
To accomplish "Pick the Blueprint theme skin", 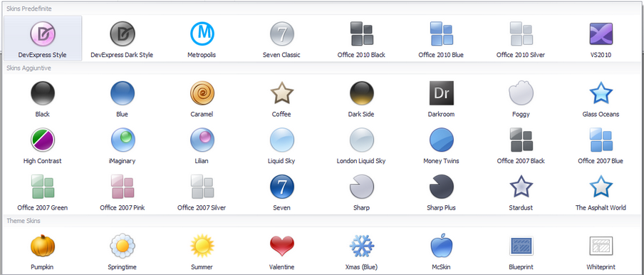I will tap(521, 251).
